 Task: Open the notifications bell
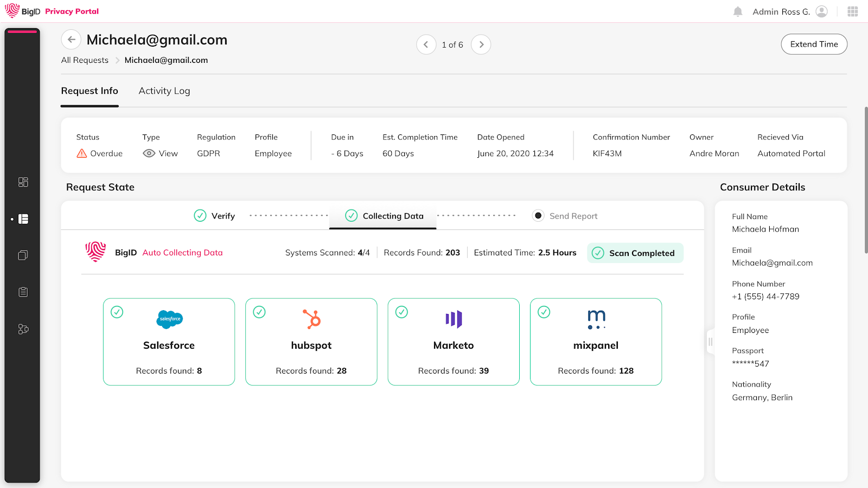coord(738,11)
